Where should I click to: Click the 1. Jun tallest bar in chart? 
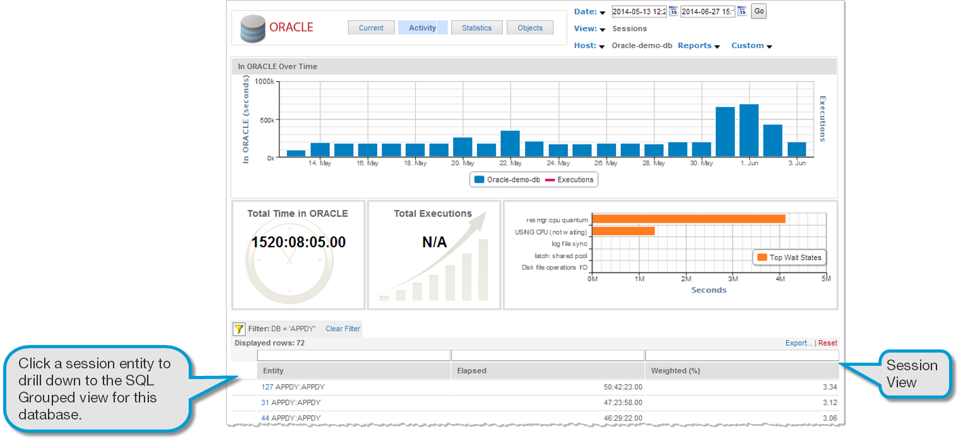coord(749,131)
